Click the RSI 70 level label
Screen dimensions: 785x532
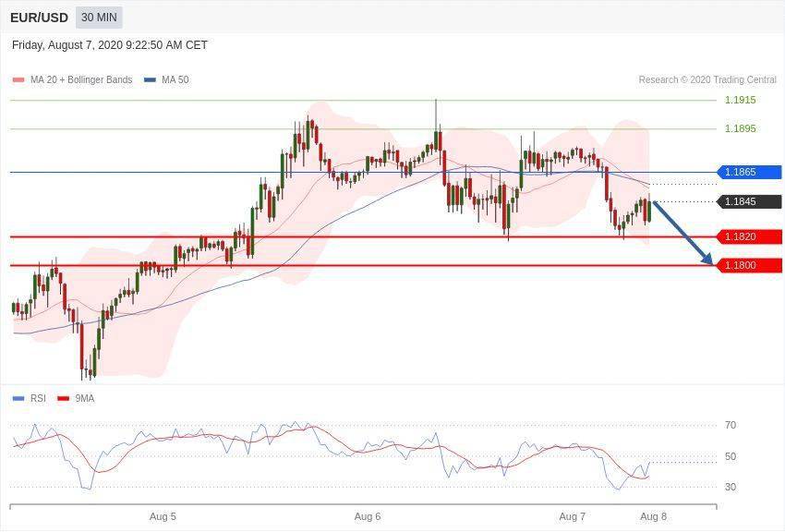pos(731,426)
